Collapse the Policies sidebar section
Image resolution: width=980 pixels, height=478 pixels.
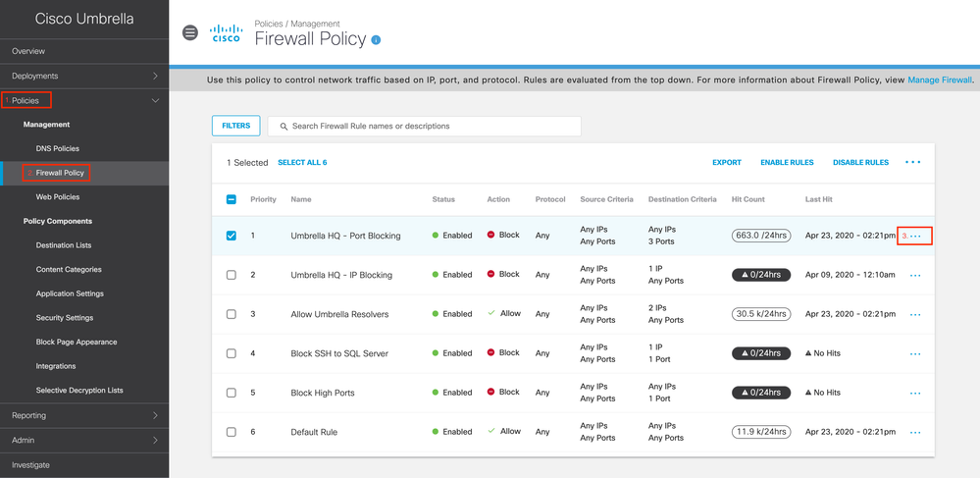tap(155, 100)
